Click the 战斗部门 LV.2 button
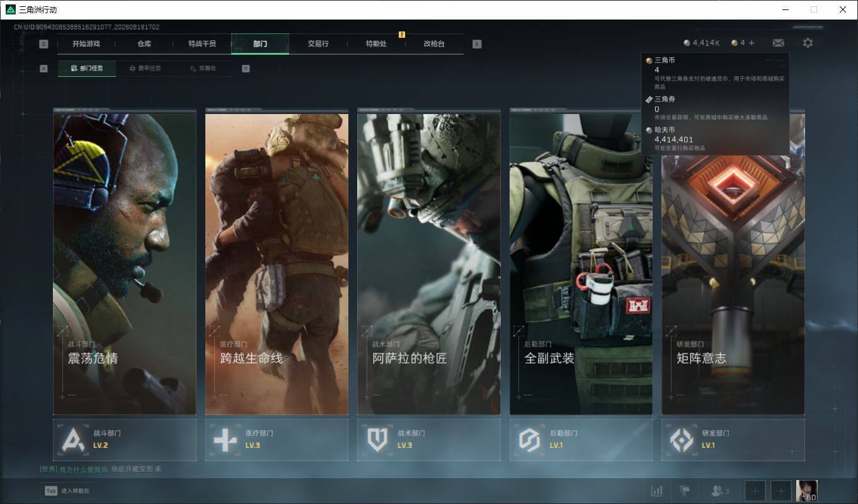Image resolution: width=858 pixels, height=504 pixels. coord(125,440)
